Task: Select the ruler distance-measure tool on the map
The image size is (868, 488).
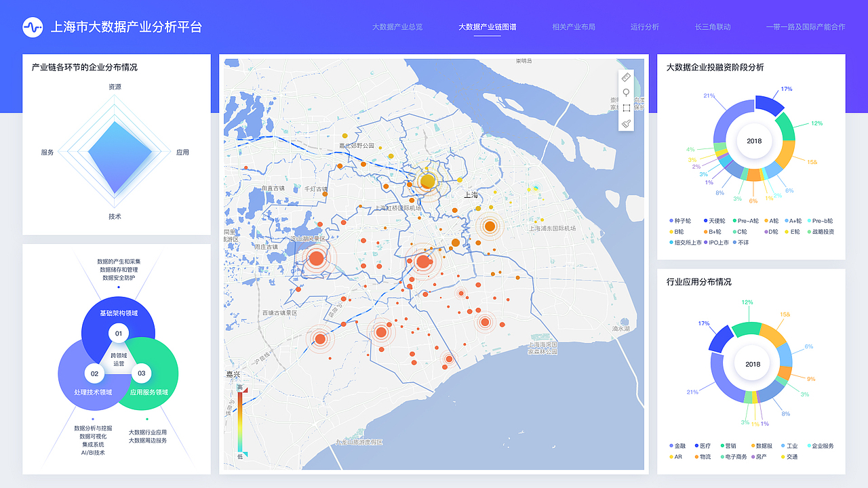Action: tap(627, 77)
